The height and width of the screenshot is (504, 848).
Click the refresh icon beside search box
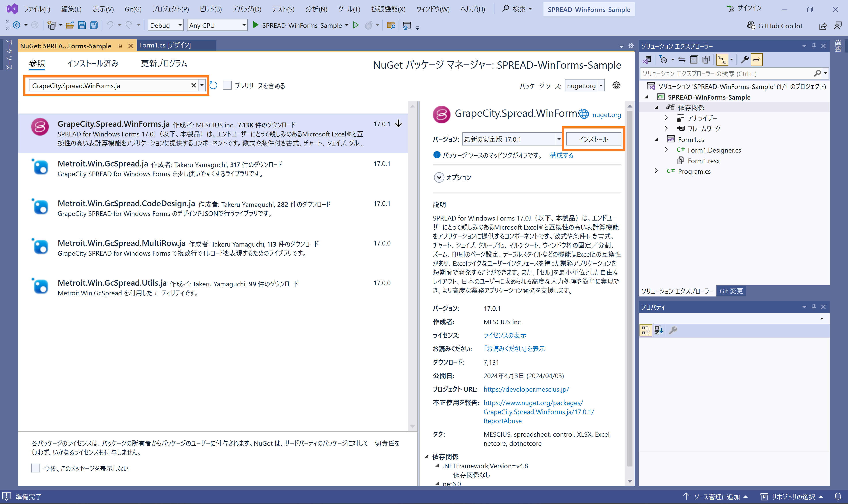[213, 85]
